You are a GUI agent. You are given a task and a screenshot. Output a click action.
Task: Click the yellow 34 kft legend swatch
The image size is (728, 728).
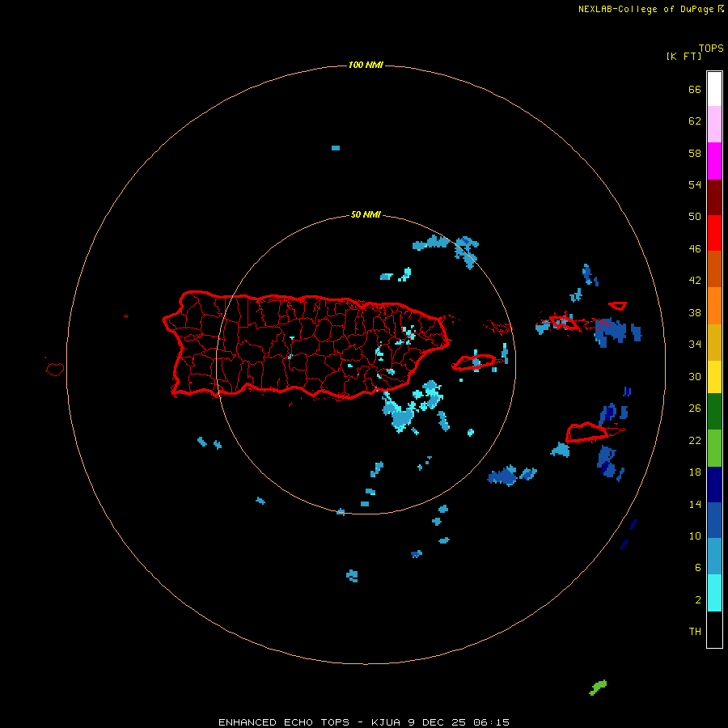[x=714, y=377]
